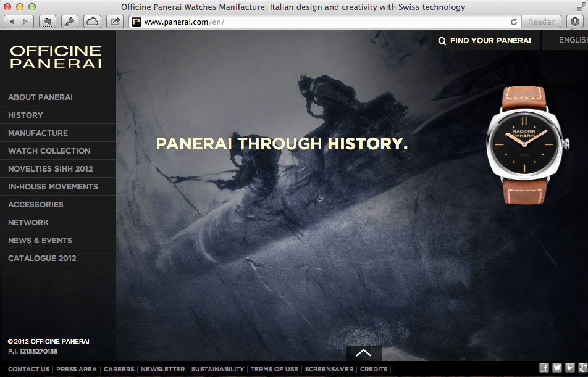Open the Terms of Use footer link
This screenshot has width=588, height=377.
click(274, 369)
